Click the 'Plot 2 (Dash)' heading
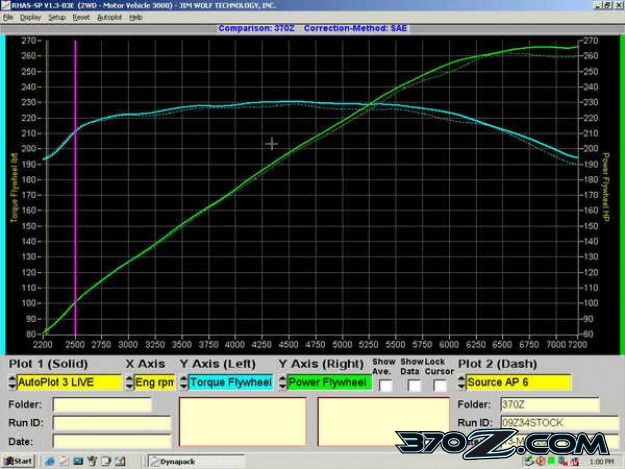The height and width of the screenshot is (469, 625). [497, 364]
